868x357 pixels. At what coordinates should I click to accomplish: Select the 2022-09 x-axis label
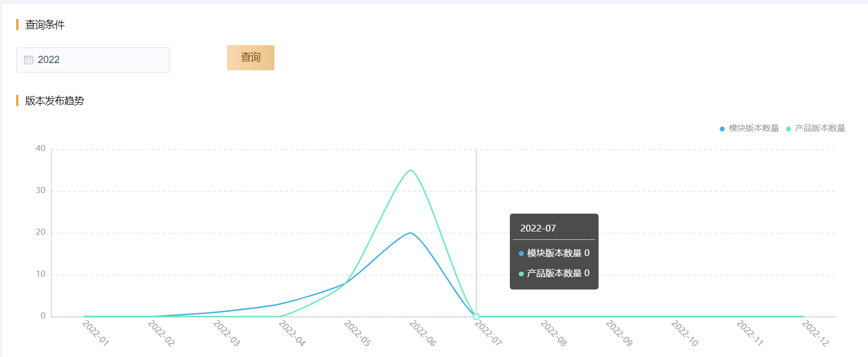pos(618,334)
